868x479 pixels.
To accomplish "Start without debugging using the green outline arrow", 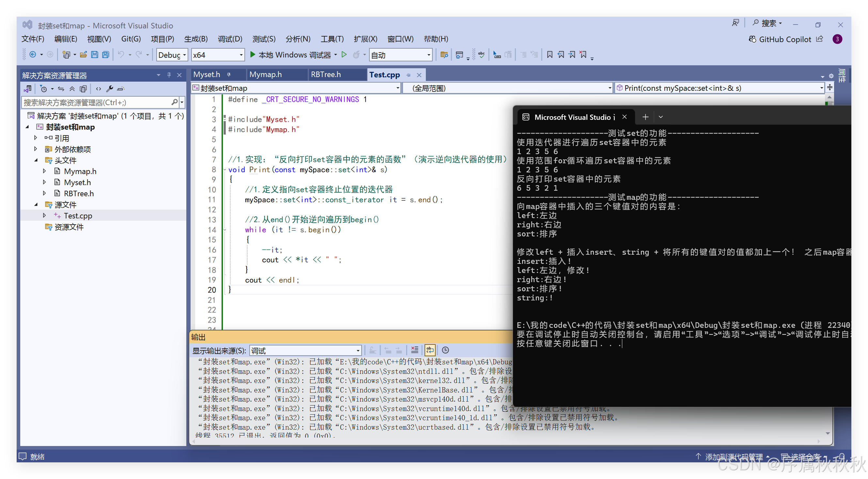I will click(344, 55).
